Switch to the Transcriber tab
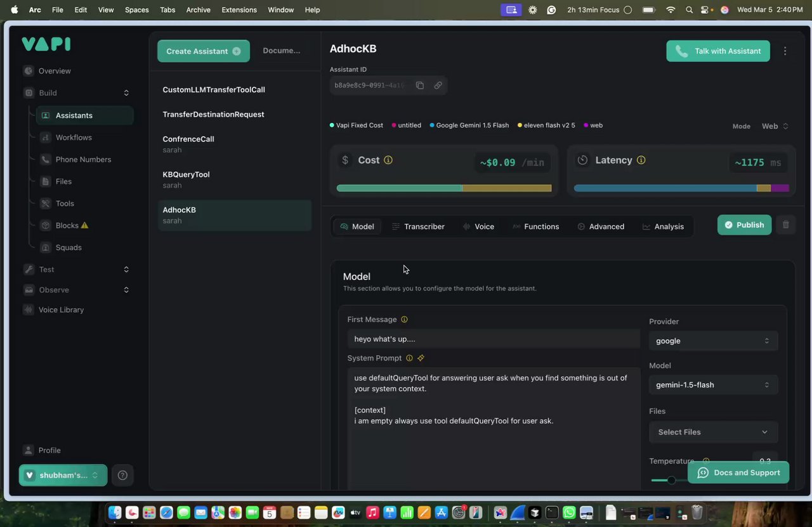 [418, 226]
